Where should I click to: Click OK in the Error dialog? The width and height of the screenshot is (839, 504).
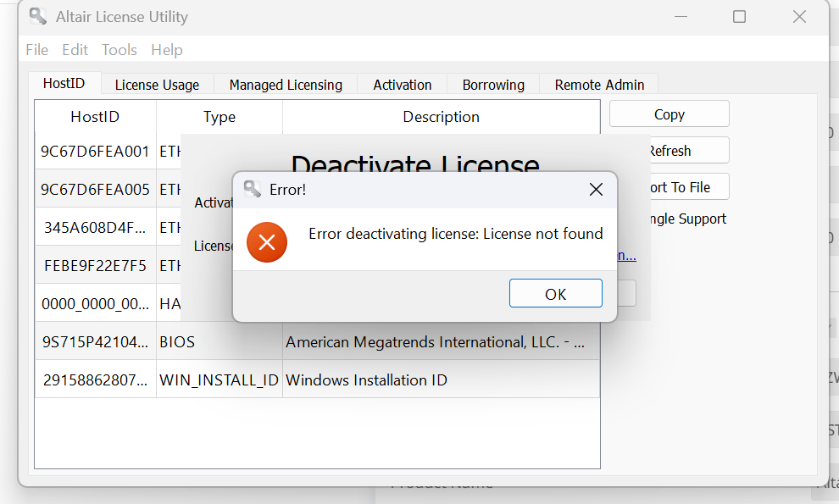(x=555, y=293)
